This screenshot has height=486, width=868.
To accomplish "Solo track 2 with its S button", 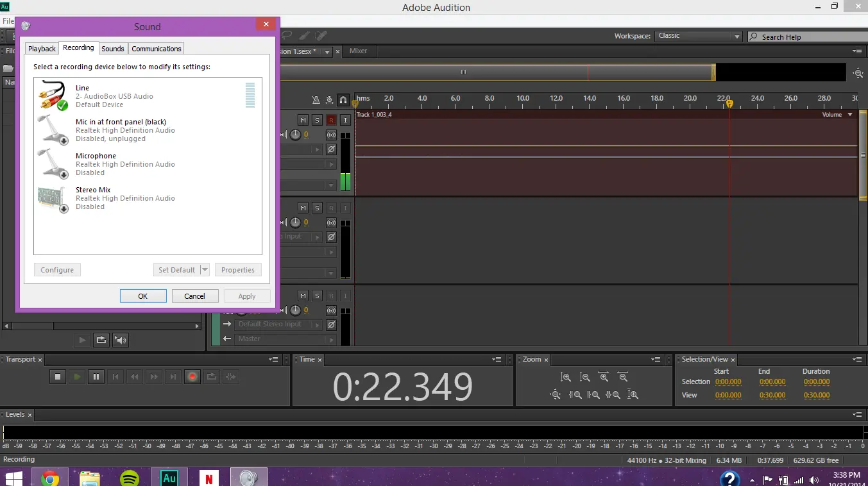I will tap(317, 208).
